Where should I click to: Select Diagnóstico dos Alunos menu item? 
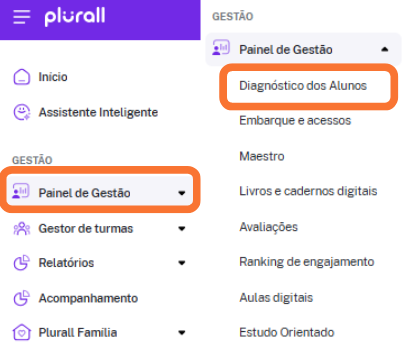tap(303, 86)
